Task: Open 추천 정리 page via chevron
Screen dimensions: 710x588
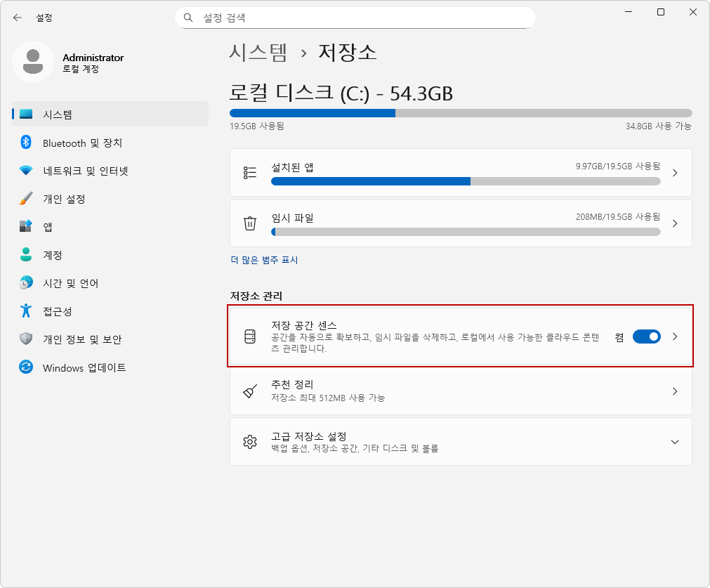Action: (x=675, y=391)
